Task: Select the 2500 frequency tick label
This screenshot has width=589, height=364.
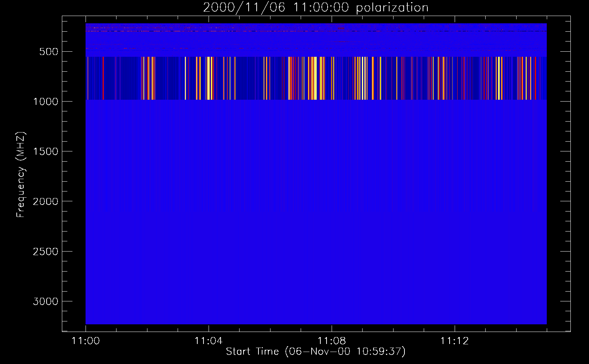Action: click(x=46, y=252)
